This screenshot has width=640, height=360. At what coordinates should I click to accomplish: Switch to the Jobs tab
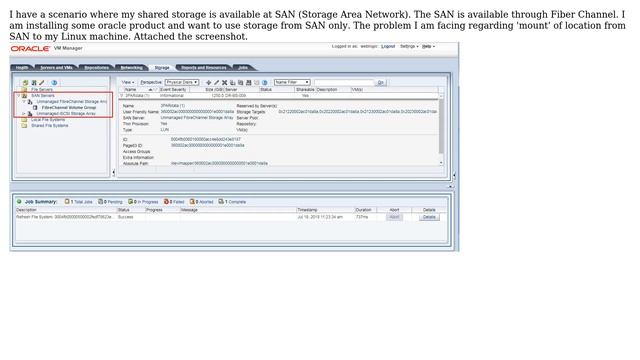pos(243,68)
